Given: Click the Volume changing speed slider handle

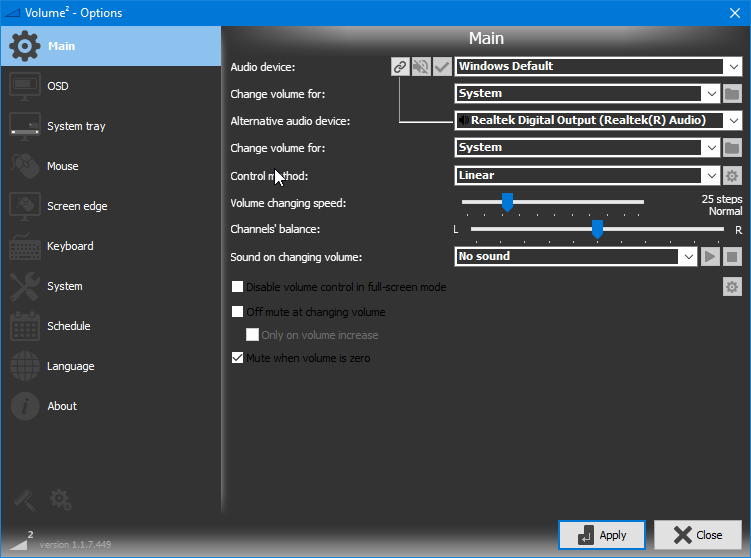Looking at the screenshot, I should 507,203.
